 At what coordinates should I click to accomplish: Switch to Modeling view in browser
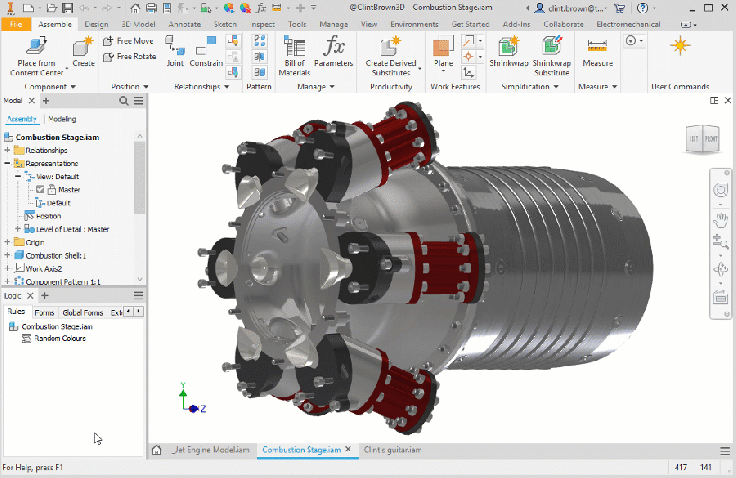tap(62, 119)
